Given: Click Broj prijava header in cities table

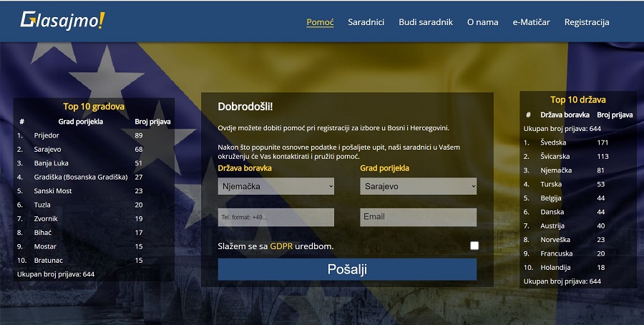Looking at the screenshot, I should (x=152, y=122).
